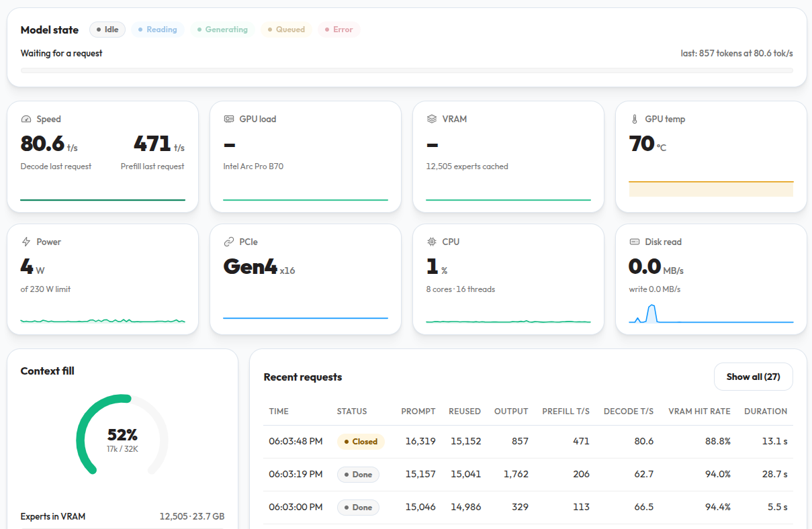Click the 06:03:48 PM request time
The width and height of the screenshot is (812, 529).
(296, 442)
